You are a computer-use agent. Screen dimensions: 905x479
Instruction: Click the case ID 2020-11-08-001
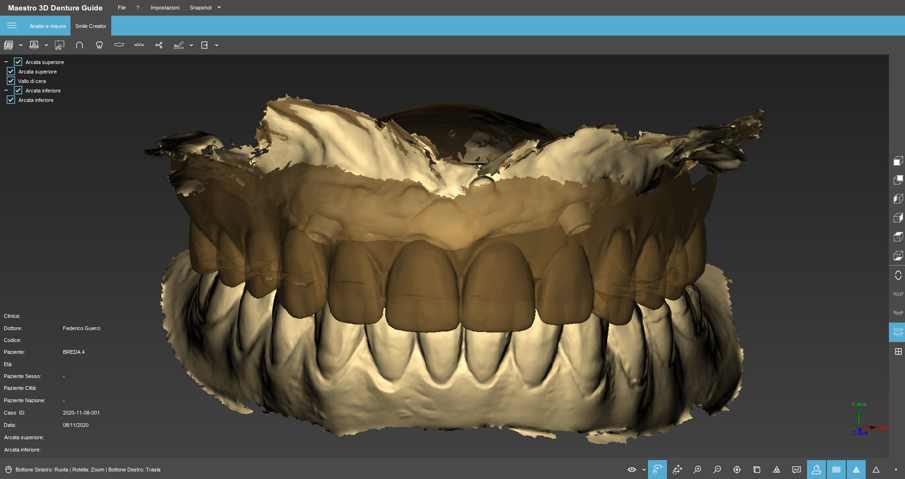click(x=81, y=413)
